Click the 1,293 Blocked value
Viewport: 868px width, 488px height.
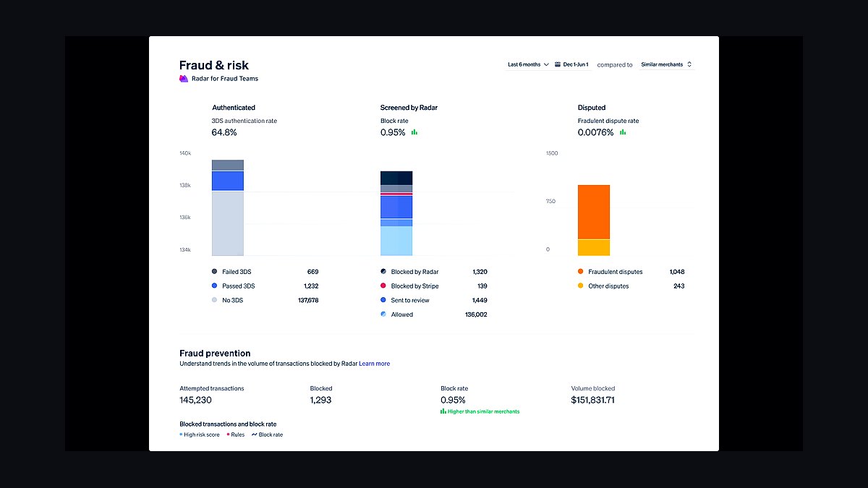click(320, 400)
